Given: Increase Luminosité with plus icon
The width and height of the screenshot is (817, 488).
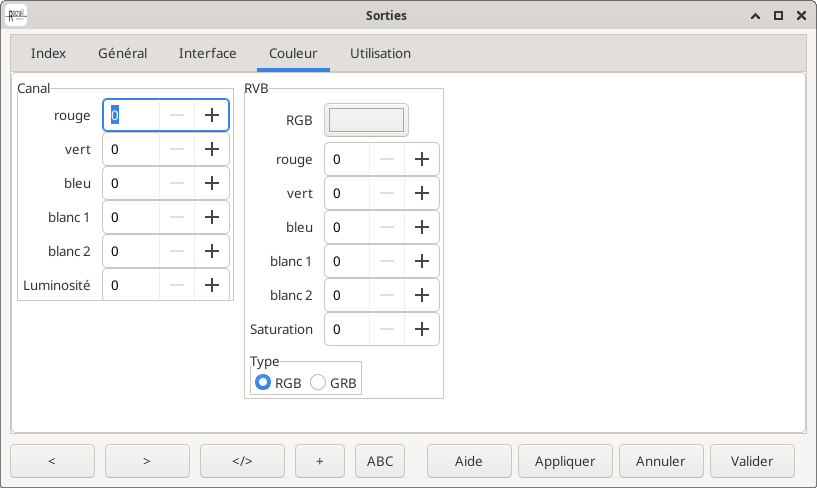Looking at the screenshot, I should click(211, 285).
